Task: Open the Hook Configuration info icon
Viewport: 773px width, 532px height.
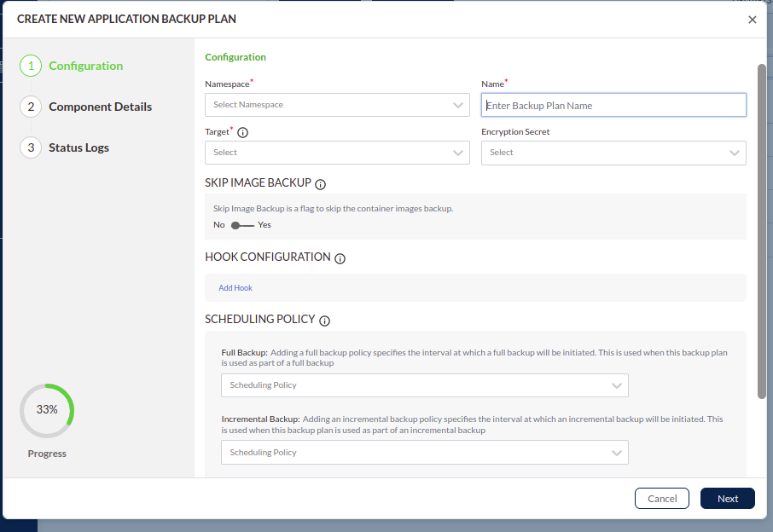Action: click(x=340, y=258)
